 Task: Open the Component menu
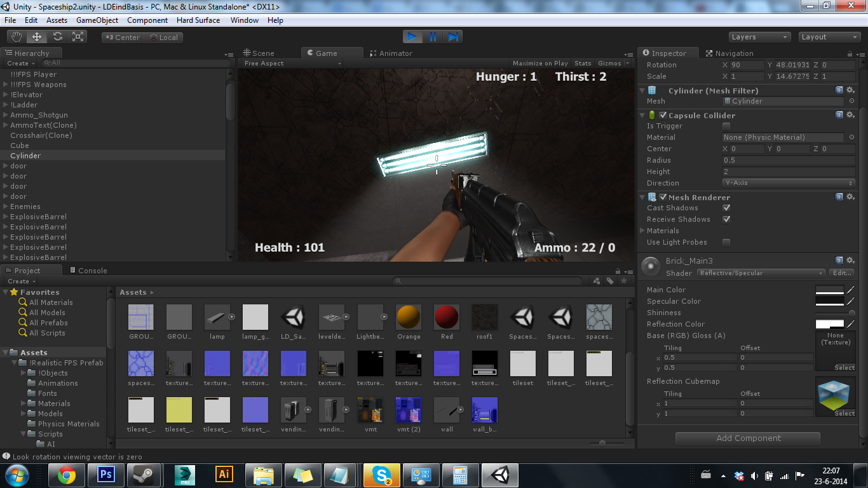[x=147, y=20]
